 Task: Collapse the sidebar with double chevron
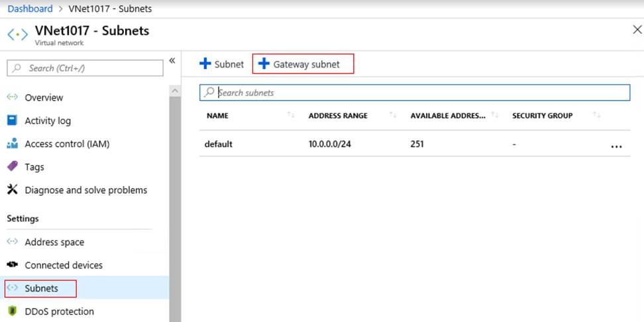[x=172, y=61]
